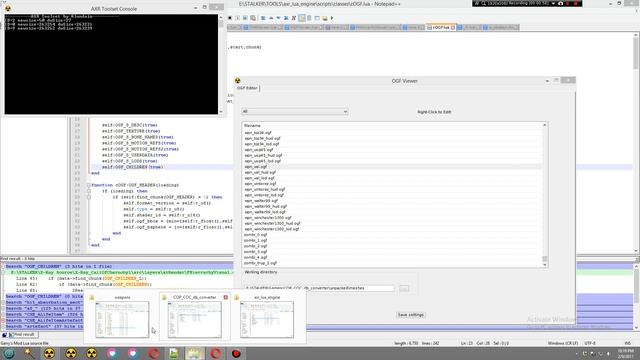This screenshot has width=640, height=360.
Task: Close COP_COC_db_converter preview with red X
Action: coord(225,297)
